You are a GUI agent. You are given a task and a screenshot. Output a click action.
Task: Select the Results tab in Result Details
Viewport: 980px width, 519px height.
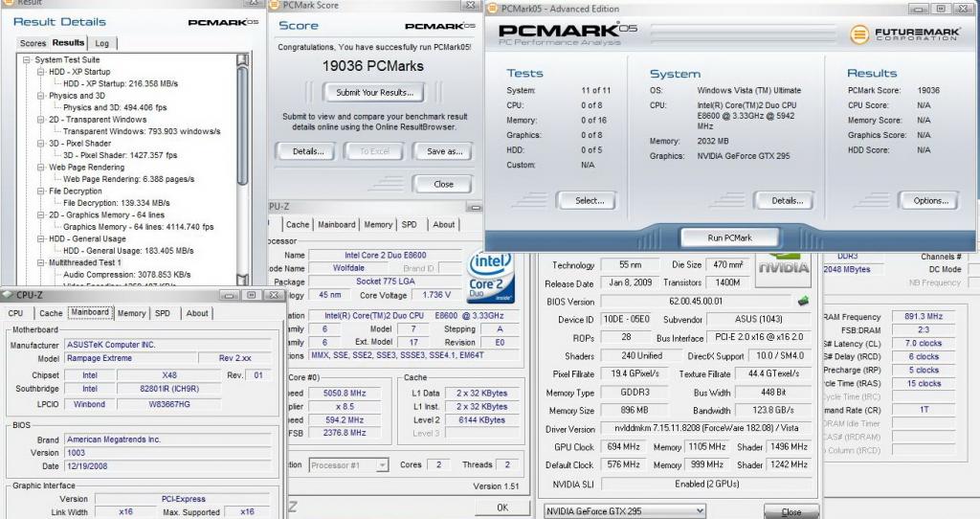(x=68, y=42)
